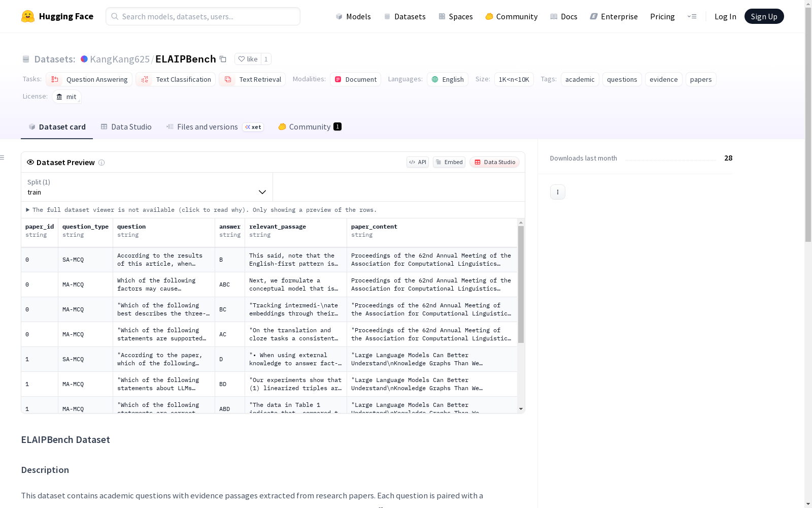Click the academic tag
Image resolution: width=812 pixels, height=508 pixels.
pyautogui.click(x=580, y=79)
